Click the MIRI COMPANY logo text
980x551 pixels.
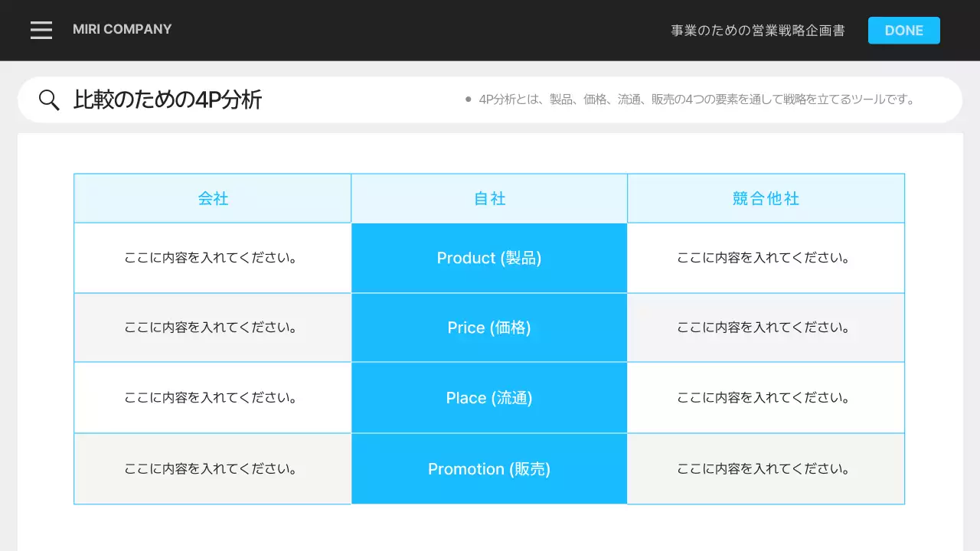(122, 29)
